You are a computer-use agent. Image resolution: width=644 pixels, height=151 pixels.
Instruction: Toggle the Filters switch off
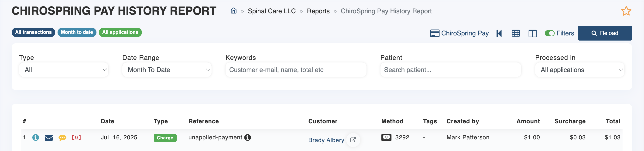click(x=549, y=33)
